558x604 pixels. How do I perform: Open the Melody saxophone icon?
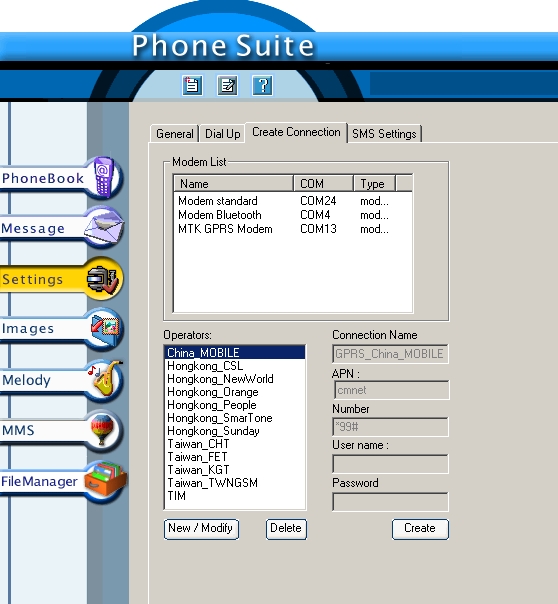point(104,379)
